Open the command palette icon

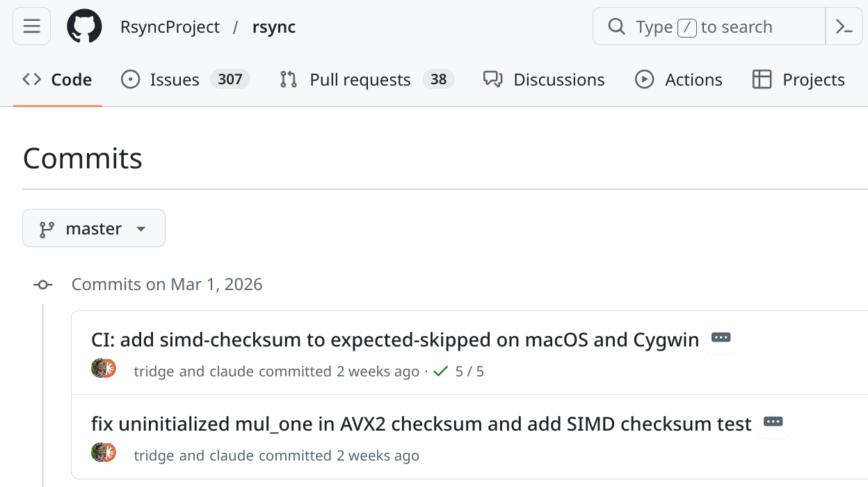[x=844, y=26]
